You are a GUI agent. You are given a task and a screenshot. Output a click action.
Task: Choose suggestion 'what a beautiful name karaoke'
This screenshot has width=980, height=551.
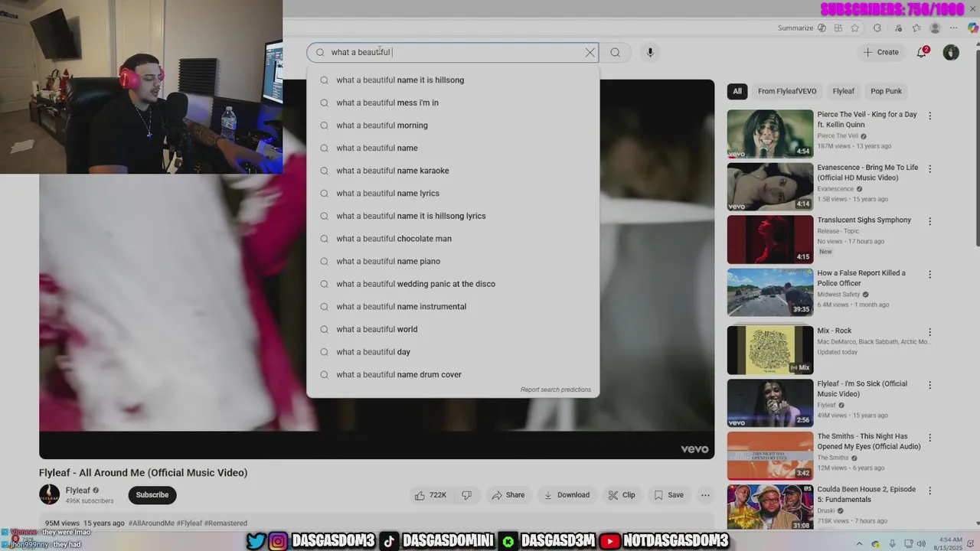(x=452, y=171)
